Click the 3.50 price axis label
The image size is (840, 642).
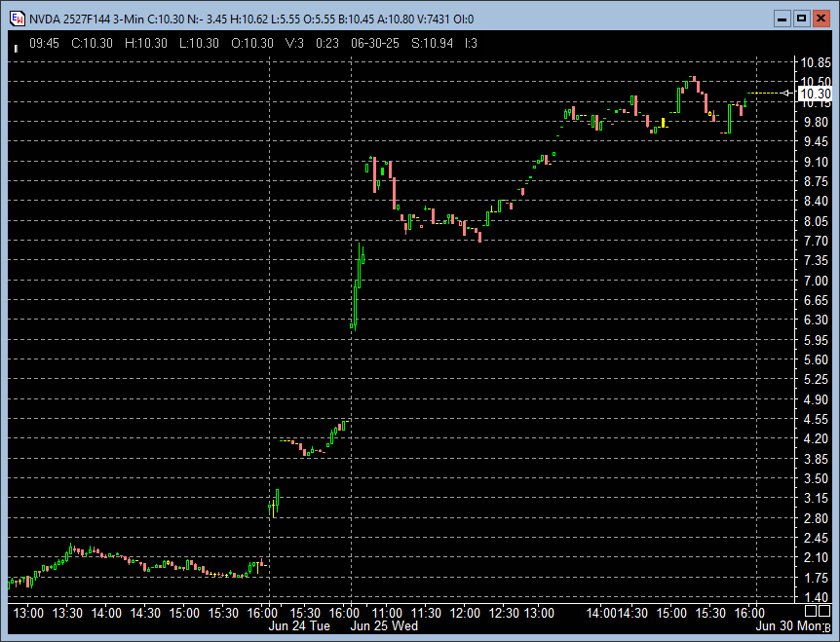pyautogui.click(x=816, y=478)
